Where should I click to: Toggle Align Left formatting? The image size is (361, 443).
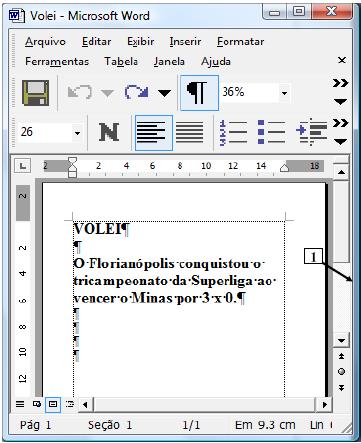(154, 133)
